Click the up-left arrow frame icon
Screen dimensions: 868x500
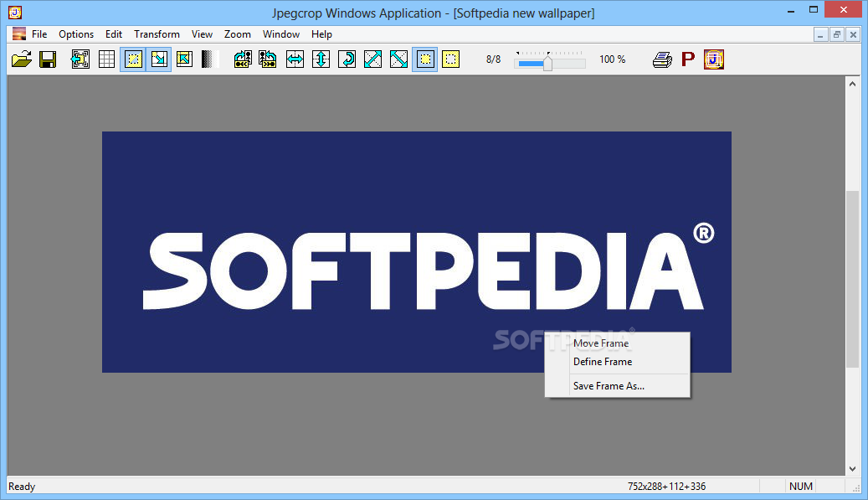click(184, 59)
